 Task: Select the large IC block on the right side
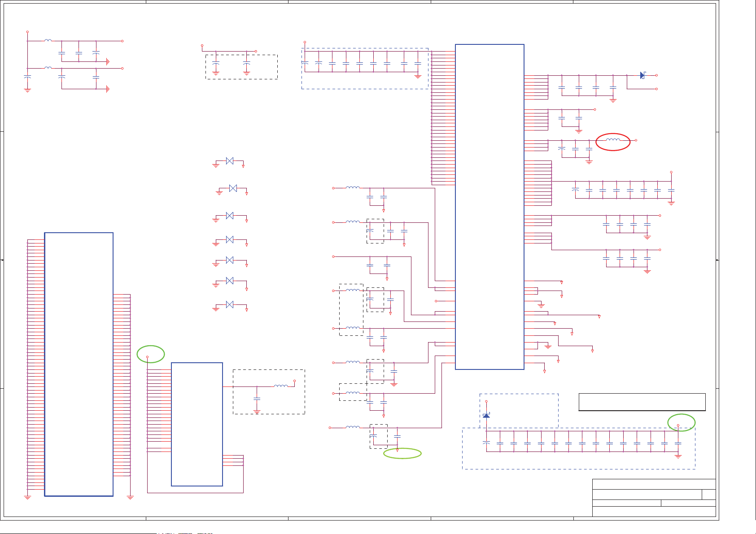(x=489, y=207)
